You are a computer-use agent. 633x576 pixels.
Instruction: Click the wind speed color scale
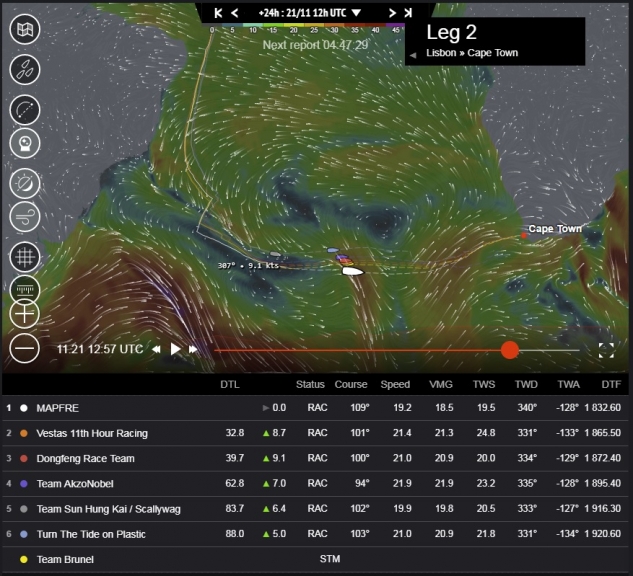307,27
